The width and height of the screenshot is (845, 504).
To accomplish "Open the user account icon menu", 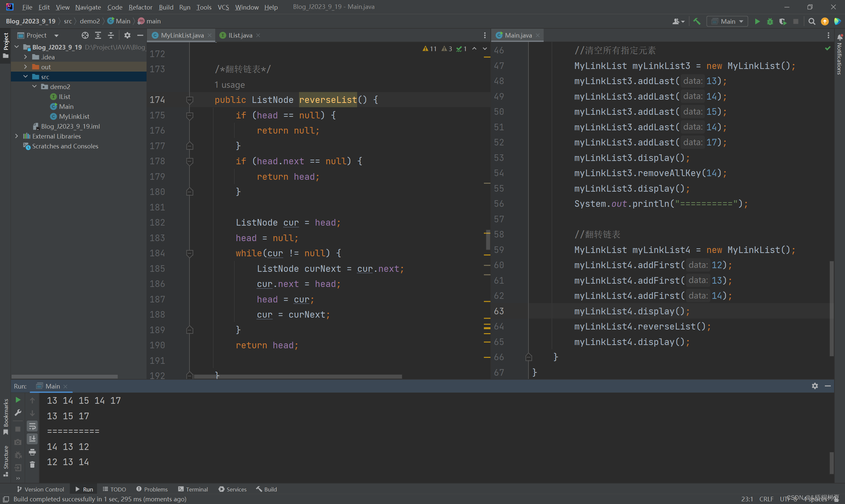I will [678, 21].
